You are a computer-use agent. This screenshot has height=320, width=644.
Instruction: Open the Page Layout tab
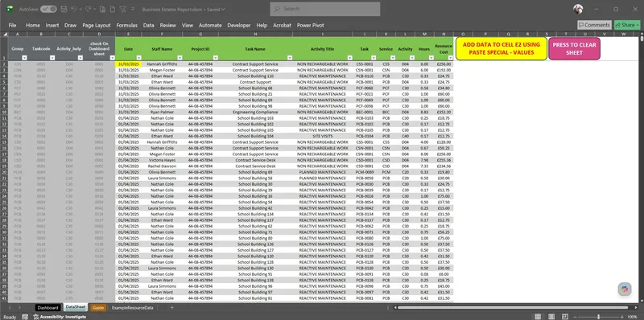pyautogui.click(x=97, y=25)
